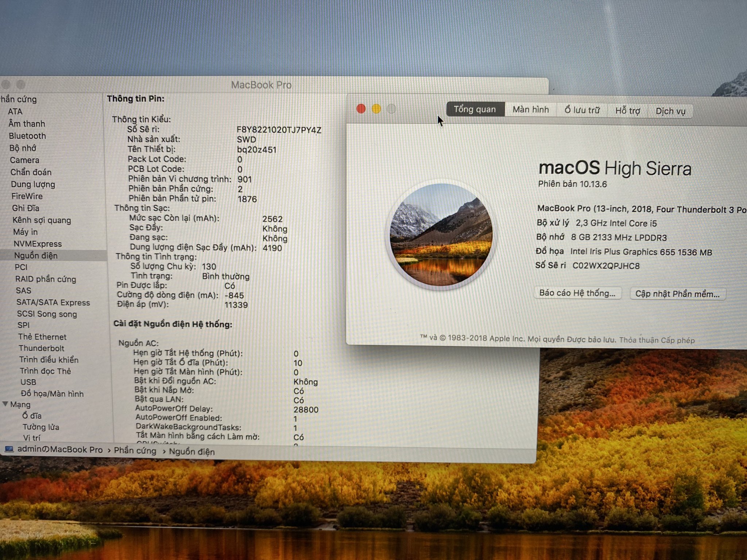Viewport: 747px width, 560px height.
Task: Collapse the Mạng section triangle
Action: pyautogui.click(x=5, y=404)
